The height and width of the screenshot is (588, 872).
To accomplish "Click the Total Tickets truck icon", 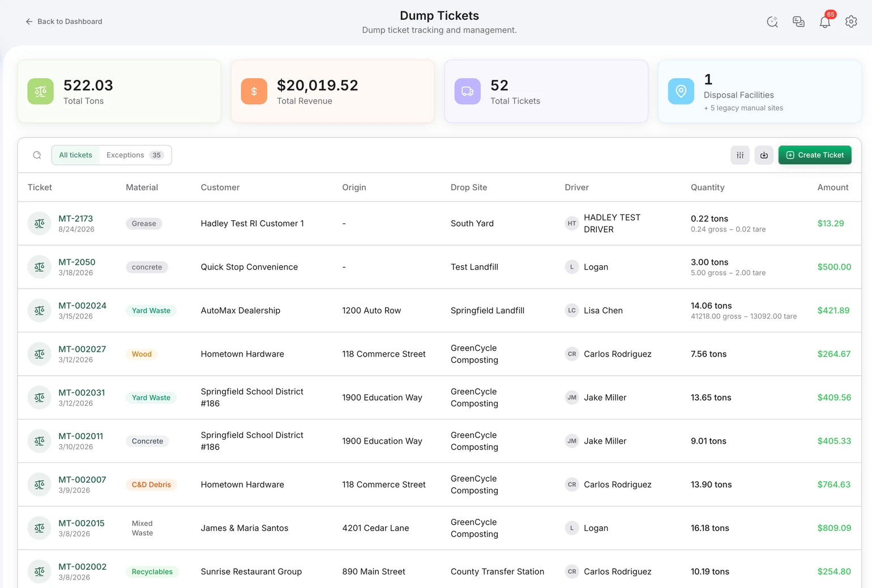I will point(468,91).
